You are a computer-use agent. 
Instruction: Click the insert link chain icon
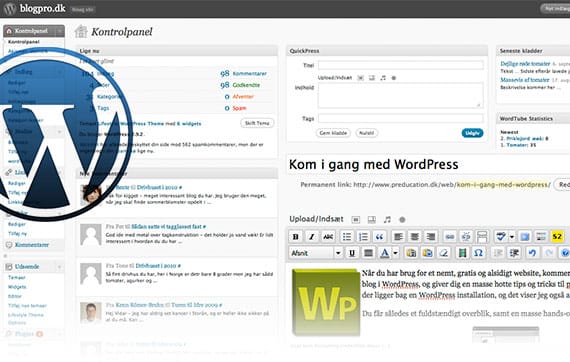pos(450,237)
